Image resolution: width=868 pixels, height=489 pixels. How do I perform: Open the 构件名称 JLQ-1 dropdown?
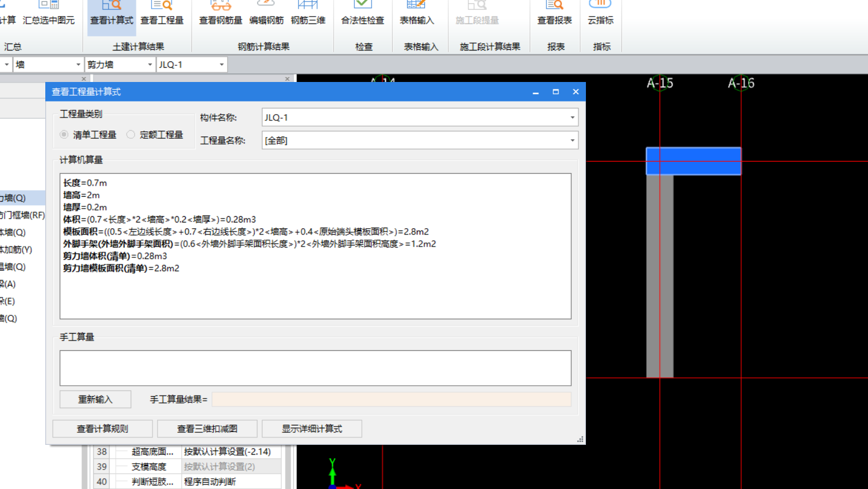[x=572, y=118]
